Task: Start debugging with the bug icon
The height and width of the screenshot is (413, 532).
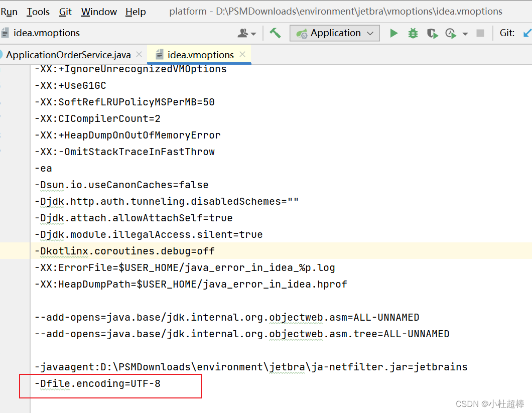Action: coord(413,33)
